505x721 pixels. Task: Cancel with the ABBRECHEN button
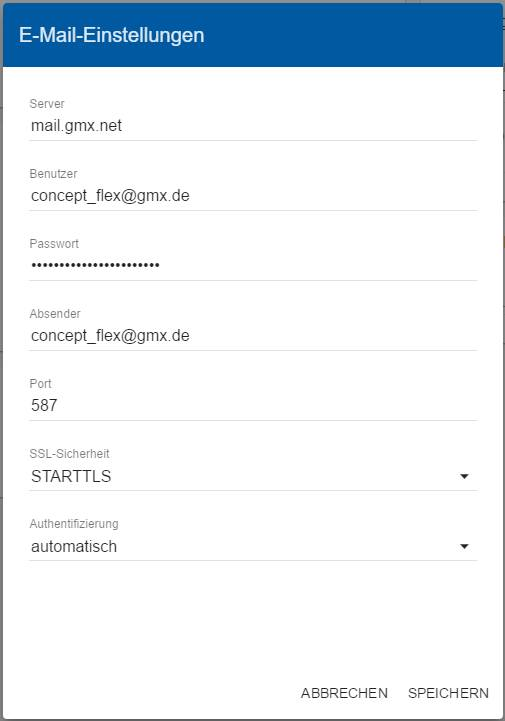[344, 693]
